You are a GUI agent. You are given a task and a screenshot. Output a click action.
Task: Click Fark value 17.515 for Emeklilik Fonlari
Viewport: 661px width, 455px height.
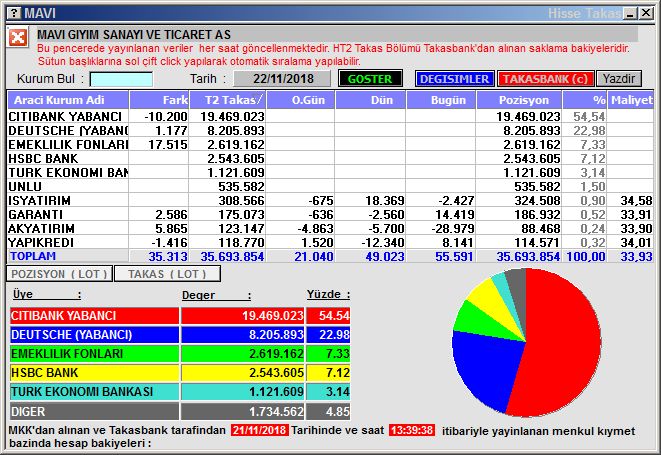coord(168,144)
